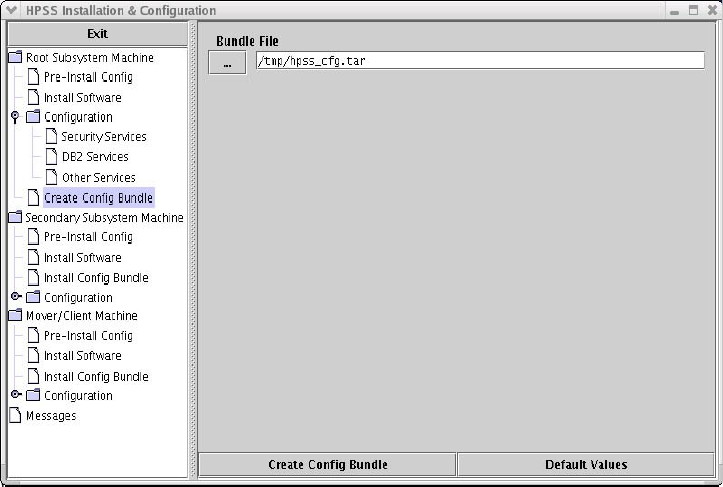Click the document icon beside DB2 Services
This screenshot has height=487, width=723.
[52, 156]
